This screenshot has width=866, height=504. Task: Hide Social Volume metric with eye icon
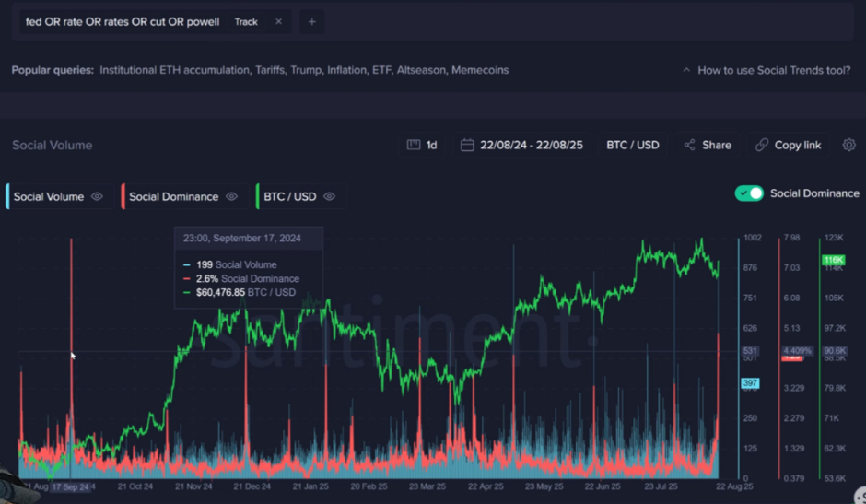(97, 196)
